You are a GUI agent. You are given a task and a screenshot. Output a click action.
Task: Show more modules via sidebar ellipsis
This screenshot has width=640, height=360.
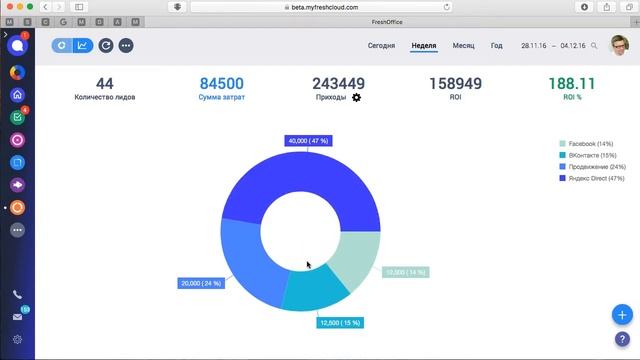(x=17, y=230)
